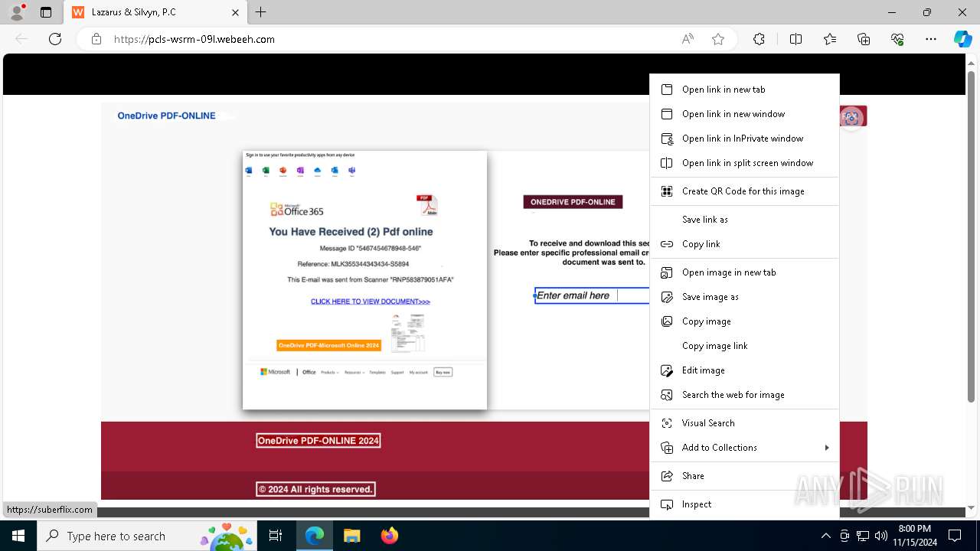Viewport: 980px width, 551px height.
Task: Open the site information padlock icon
Action: tap(96, 39)
